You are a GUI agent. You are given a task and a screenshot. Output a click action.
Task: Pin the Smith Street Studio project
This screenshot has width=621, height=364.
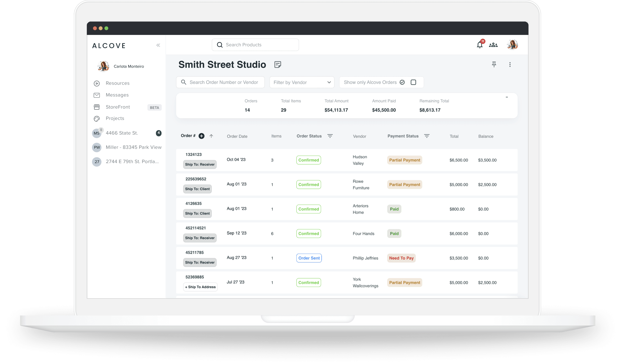[494, 64]
